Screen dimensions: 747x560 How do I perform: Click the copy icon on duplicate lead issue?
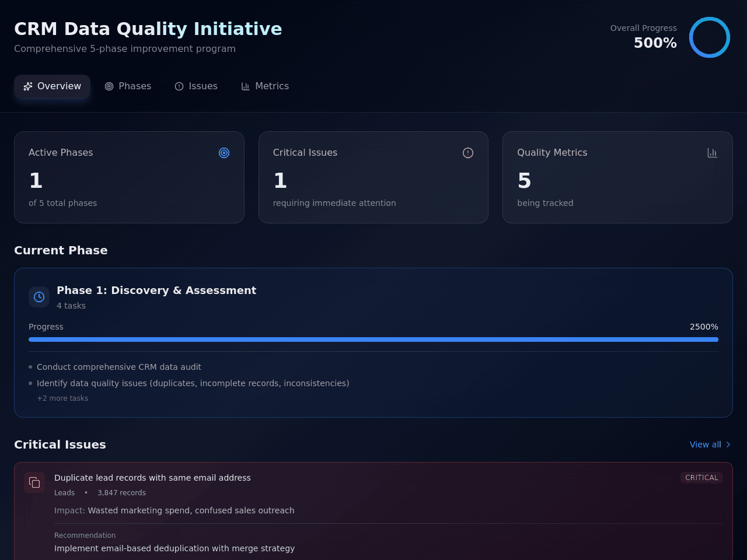point(34,482)
